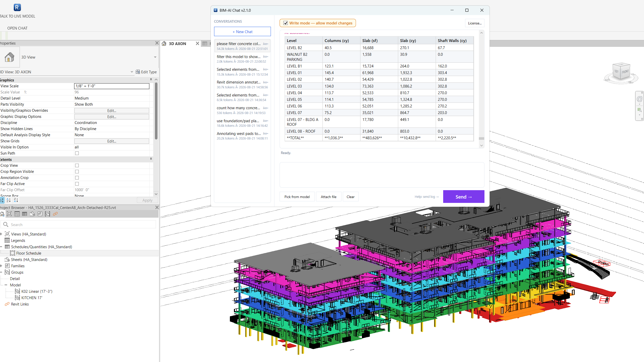Viewport: 644px width, 362px height.
Task: Click the zoom region icon on navigation bar
Action: (x=639, y=110)
